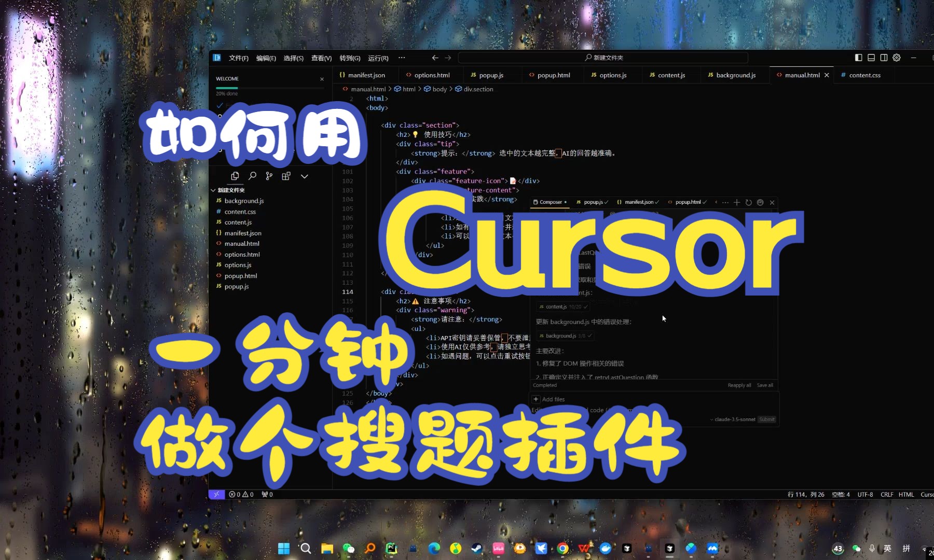Open popup.js tab in Composer panel
This screenshot has height=560, width=934.
coord(592,202)
